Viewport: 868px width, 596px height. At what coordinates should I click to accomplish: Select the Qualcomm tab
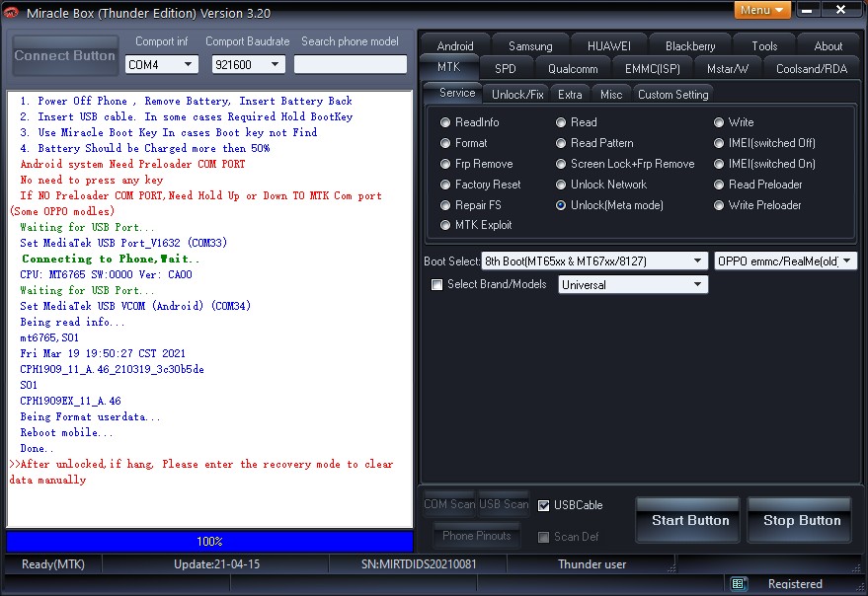[573, 69]
